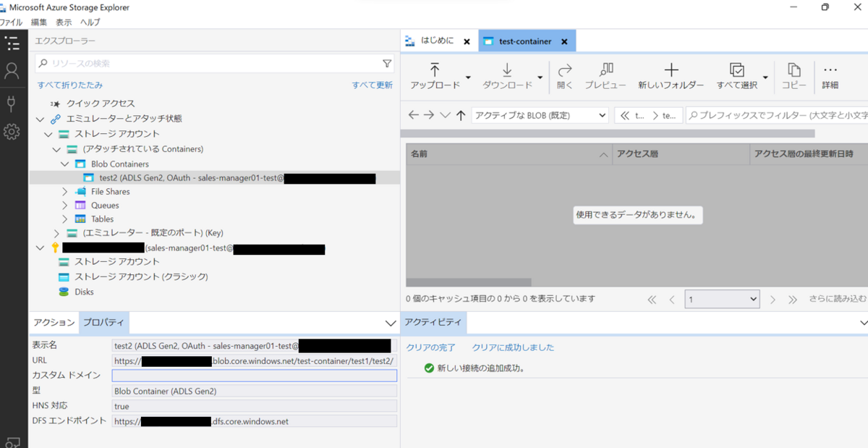
Task: Select the Disks tree item
Action: tap(84, 292)
